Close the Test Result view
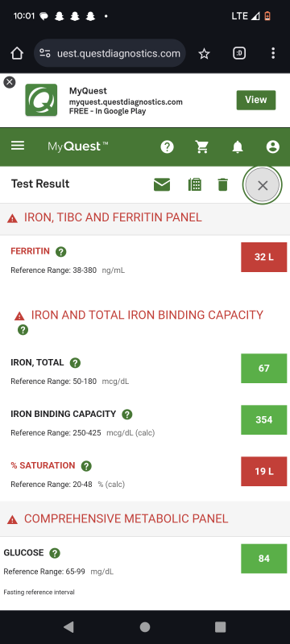Viewport: 290px width, 644px height. click(263, 185)
